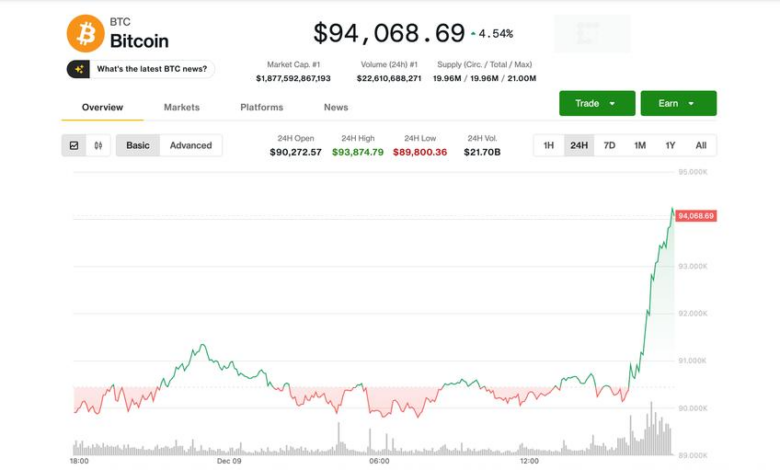Show the All time range
This screenshot has width=780, height=470.
point(701,145)
